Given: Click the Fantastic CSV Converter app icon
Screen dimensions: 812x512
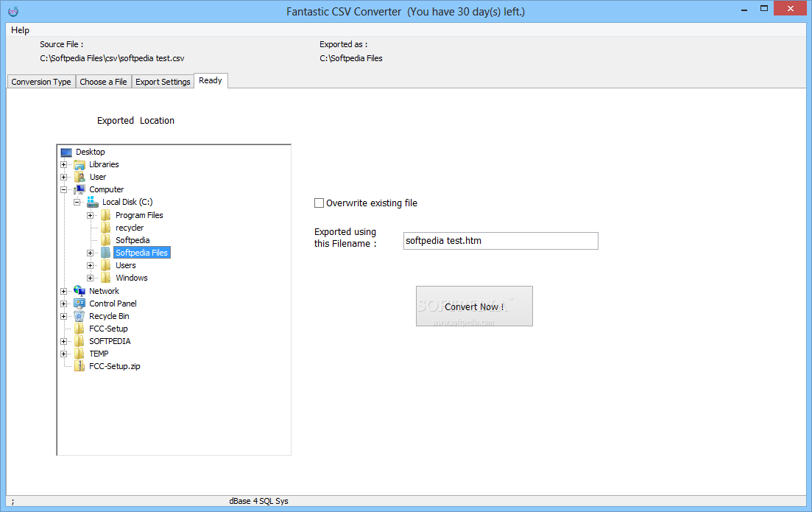Looking at the screenshot, I should [13, 11].
